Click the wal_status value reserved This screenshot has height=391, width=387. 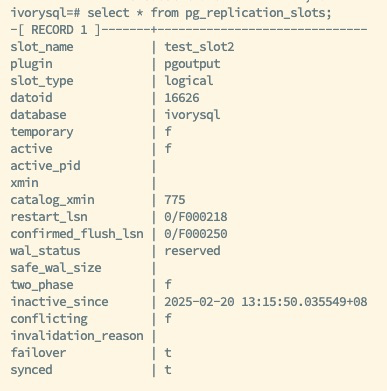point(192,251)
